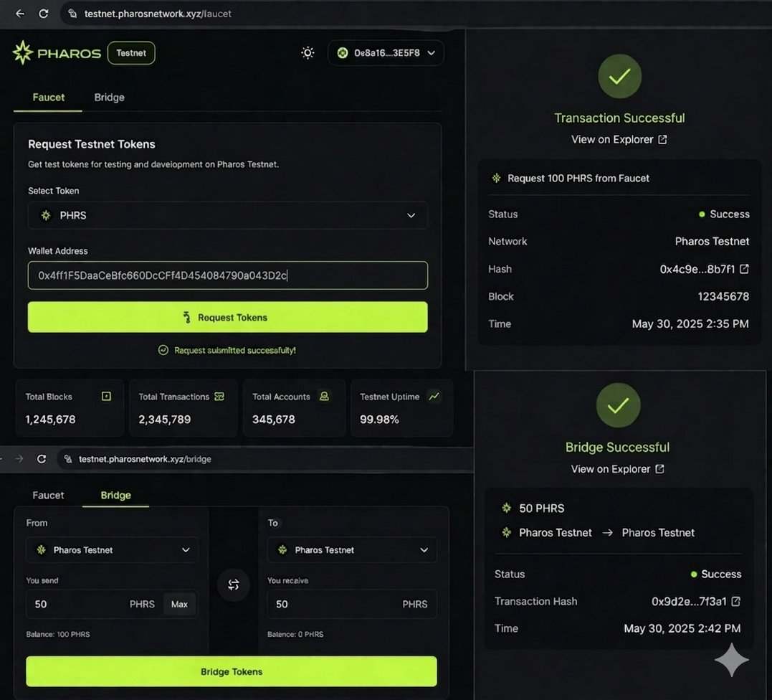Click the To Pharos Testnet network icon
Viewport: 772px width, 700px height.
click(282, 550)
